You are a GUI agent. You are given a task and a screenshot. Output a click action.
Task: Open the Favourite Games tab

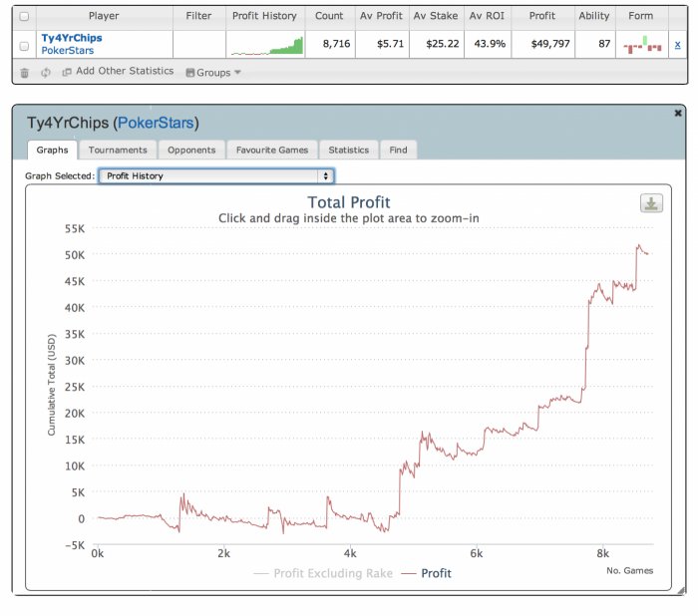[x=272, y=150]
